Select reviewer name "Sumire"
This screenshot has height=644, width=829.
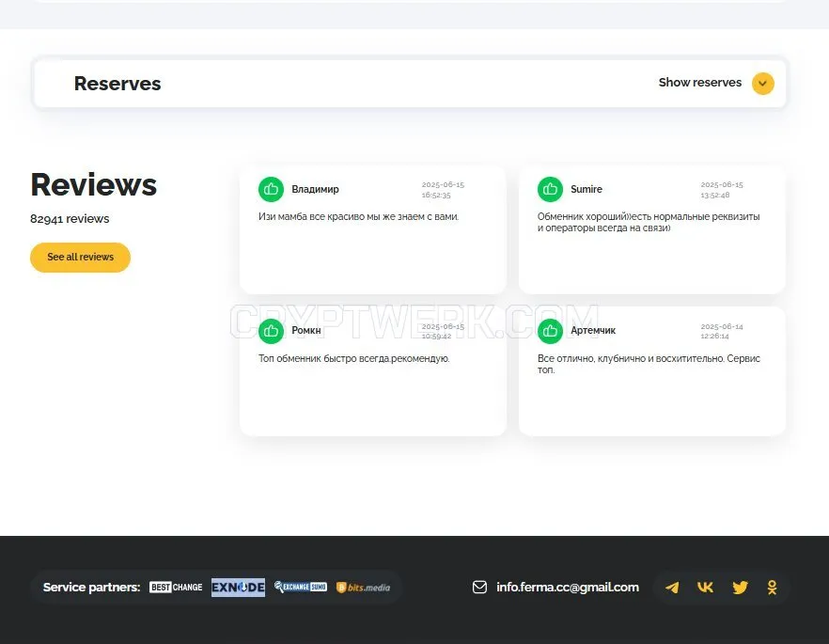(587, 189)
